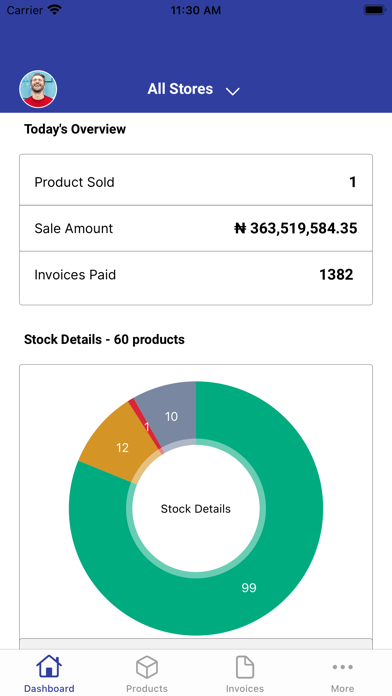392x696 pixels.
Task: Switch to the Products tab
Action: tap(147, 674)
